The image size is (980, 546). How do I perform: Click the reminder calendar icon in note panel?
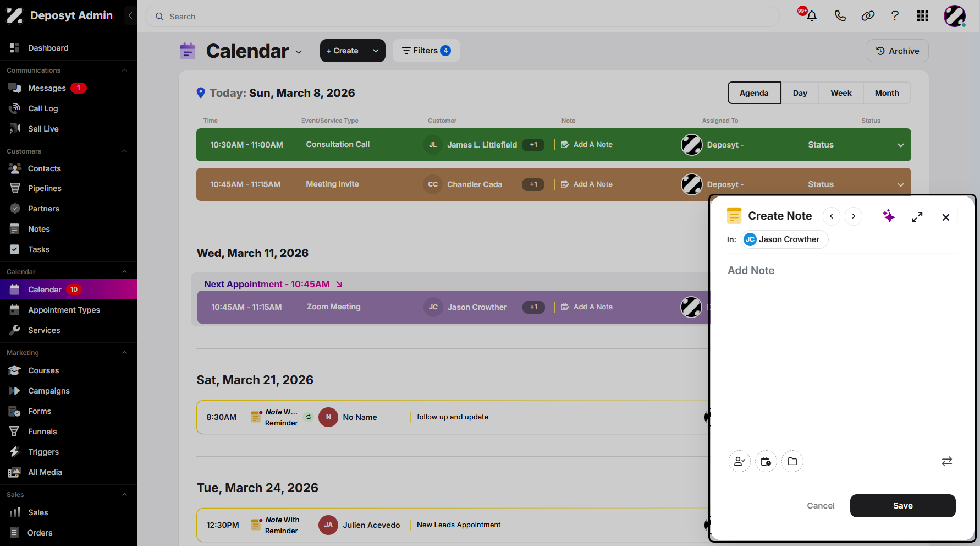click(x=766, y=461)
